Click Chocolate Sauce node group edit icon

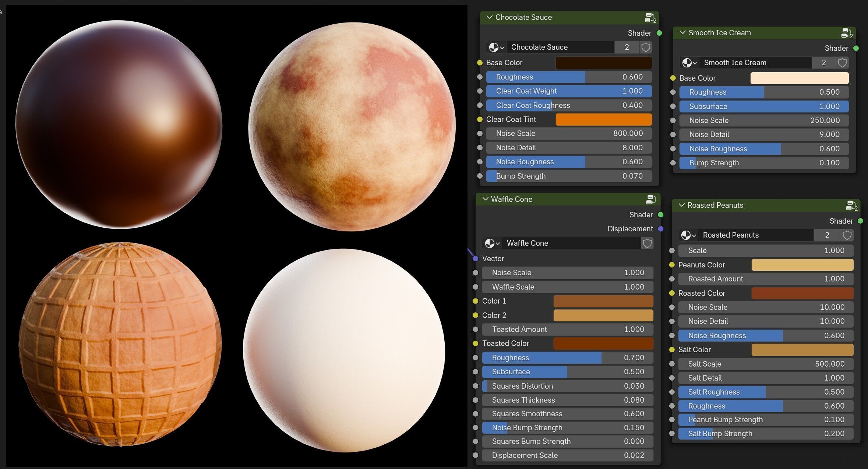click(650, 18)
